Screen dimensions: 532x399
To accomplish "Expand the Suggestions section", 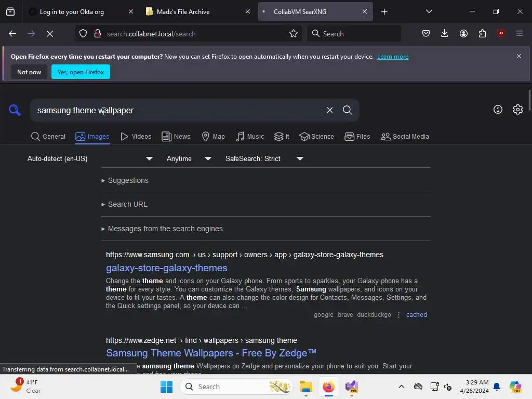I will point(125,180).
